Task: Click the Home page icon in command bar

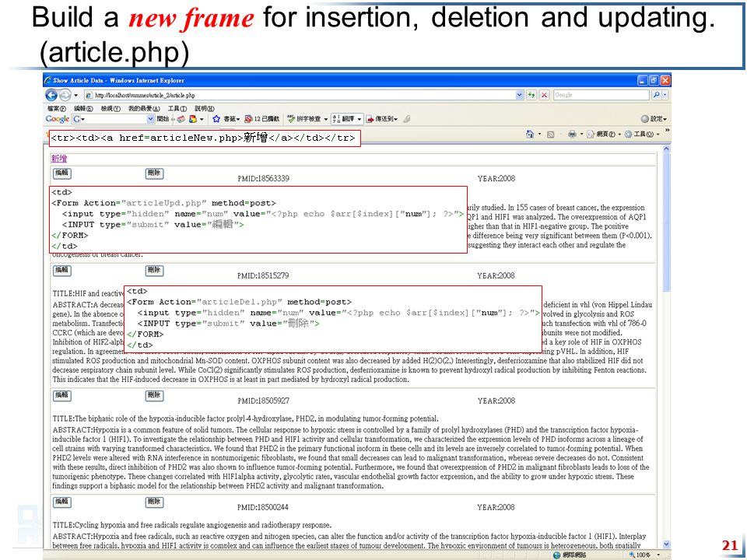Action: pyautogui.click(x=530, y=135)
